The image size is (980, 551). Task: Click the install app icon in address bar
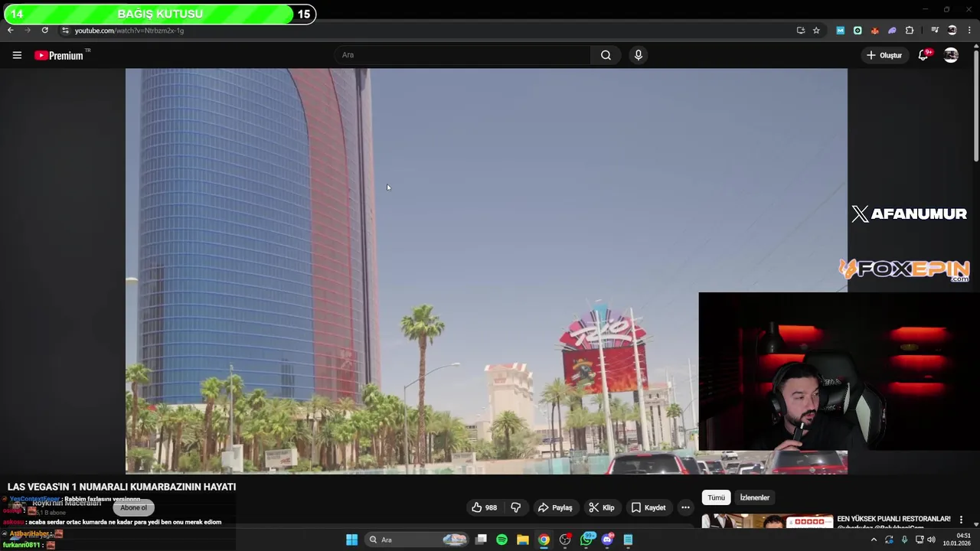801,31
